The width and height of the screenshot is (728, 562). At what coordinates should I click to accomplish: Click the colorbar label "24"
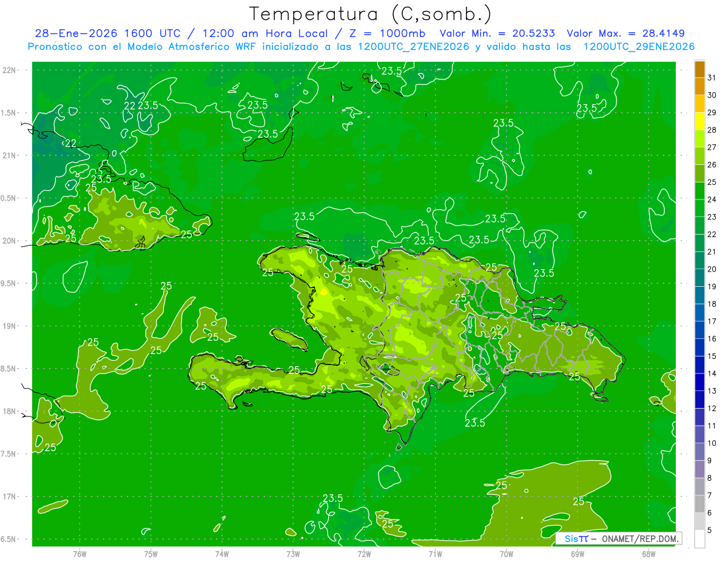tap(712, 199)
